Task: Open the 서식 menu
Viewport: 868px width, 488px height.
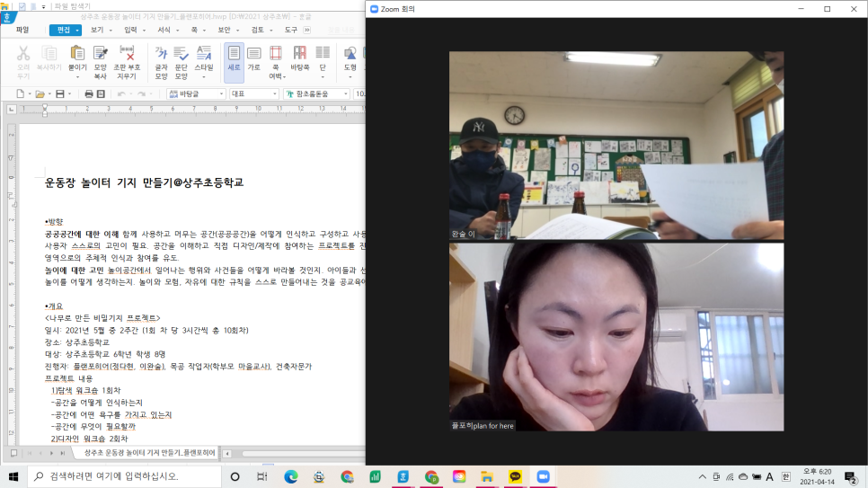Action: (x=164, y=30)
